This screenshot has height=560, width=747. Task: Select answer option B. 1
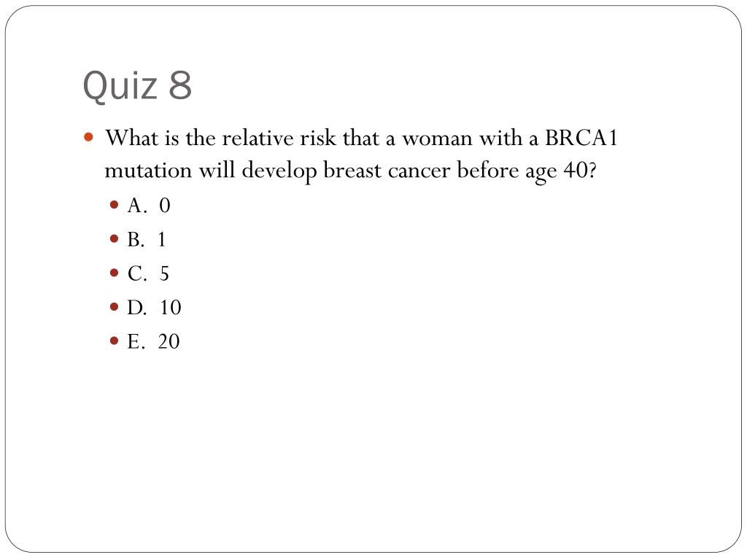pyautogui.click(x=146, y=239)
